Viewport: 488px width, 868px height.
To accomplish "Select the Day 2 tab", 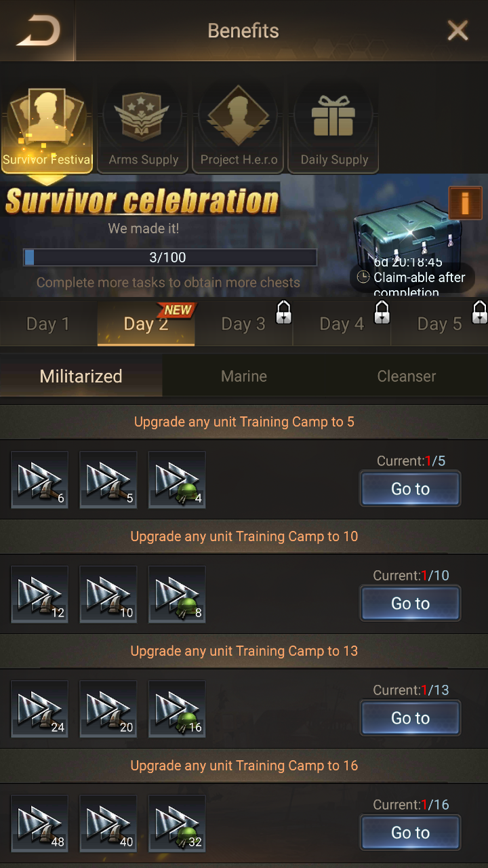I will [x=146, y=323].
